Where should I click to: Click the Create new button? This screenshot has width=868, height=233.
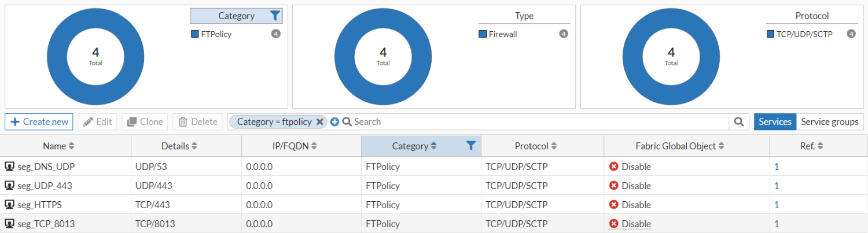pos(39,122)
